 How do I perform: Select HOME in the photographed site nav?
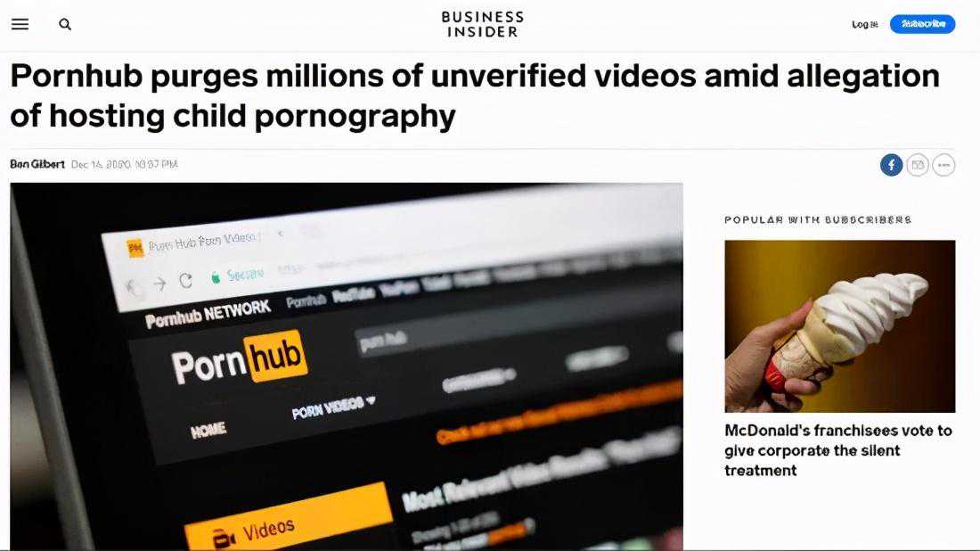[208, 431]
